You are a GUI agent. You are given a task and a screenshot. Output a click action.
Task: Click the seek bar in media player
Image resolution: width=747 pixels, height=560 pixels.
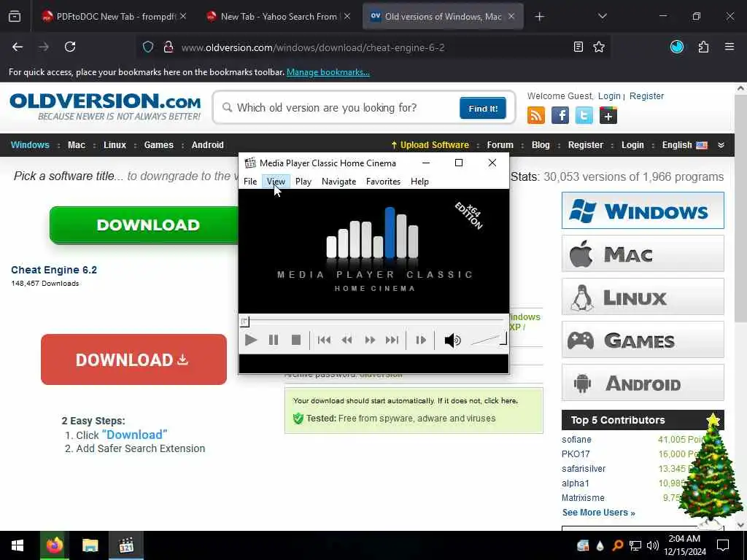[x=373, y=322]
